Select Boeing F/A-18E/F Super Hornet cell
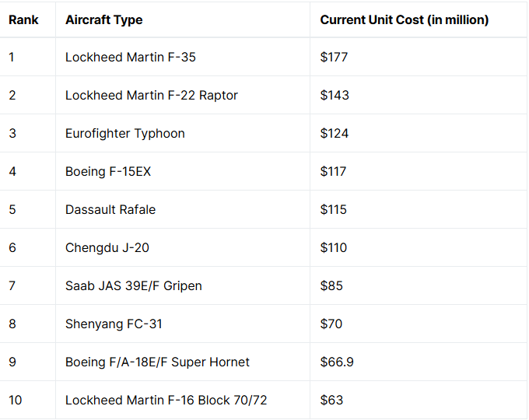The height and width of the screenshot is (420, 529). click(x=157, y=362)
